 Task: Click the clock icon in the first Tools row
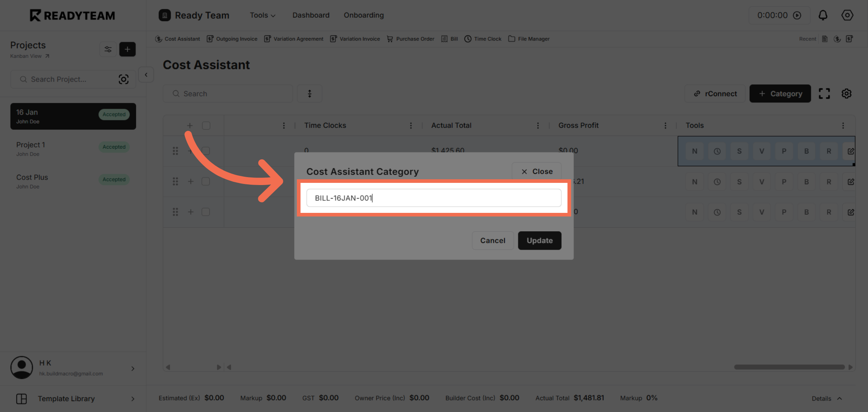(x=717, y=151)
